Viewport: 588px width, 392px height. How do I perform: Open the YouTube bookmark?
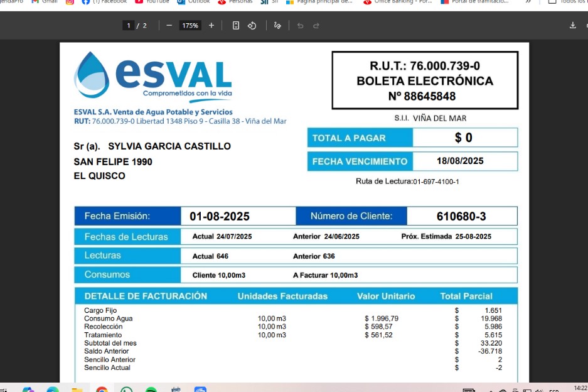point(151,3)
